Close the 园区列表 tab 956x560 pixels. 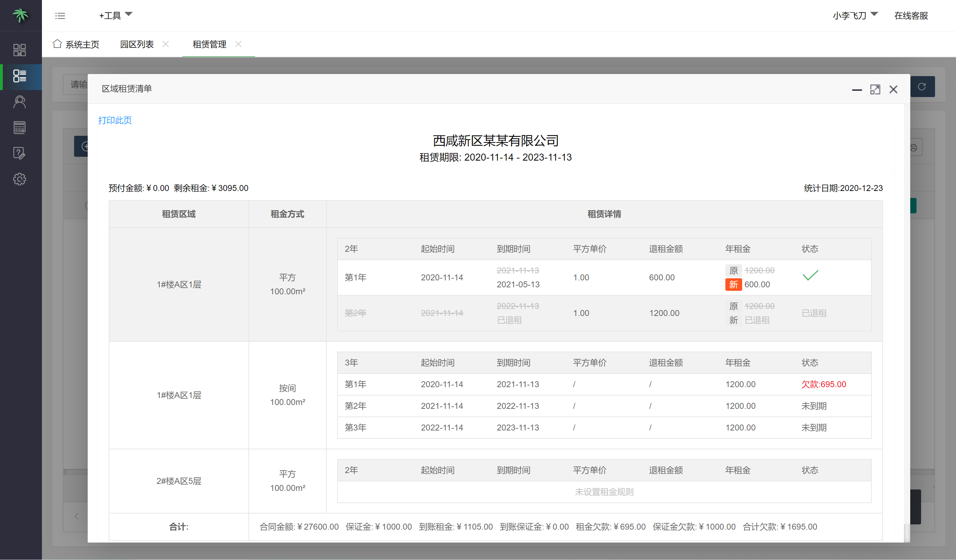click(165, 44)
